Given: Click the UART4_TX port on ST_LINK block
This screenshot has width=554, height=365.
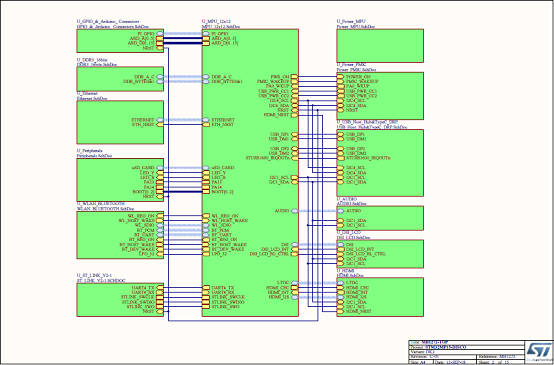Looking at the screenshot, I should pos(147,288).
